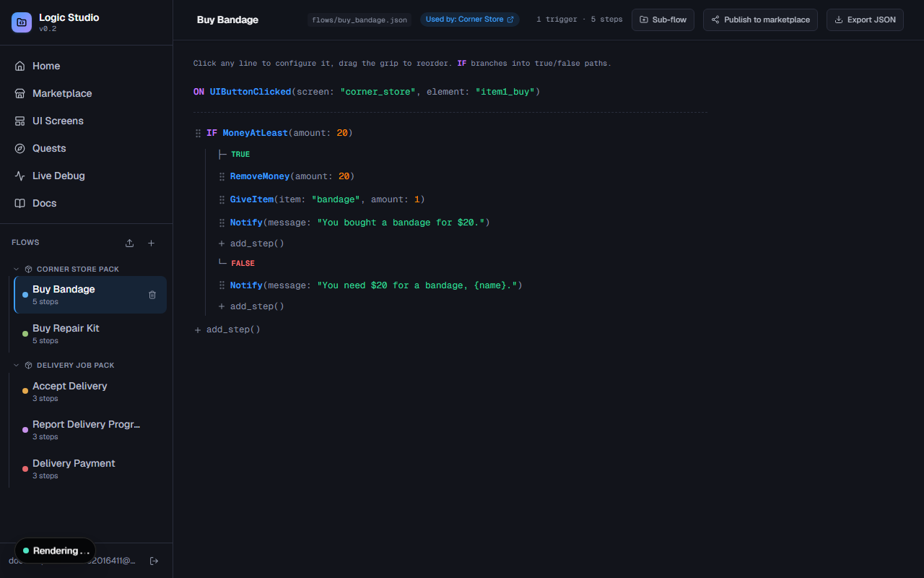Click grip handle of 'You need $20' Notify

click(222, 285)
